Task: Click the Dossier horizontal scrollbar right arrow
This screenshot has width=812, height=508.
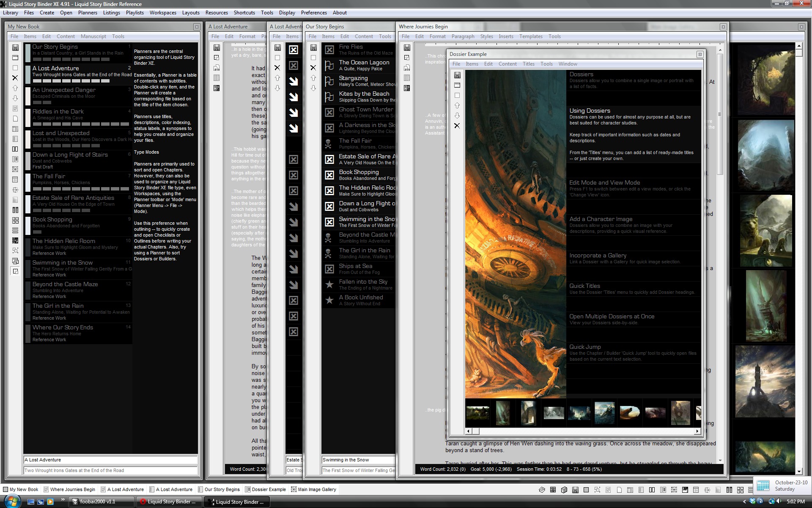Action: click(697, 431)
